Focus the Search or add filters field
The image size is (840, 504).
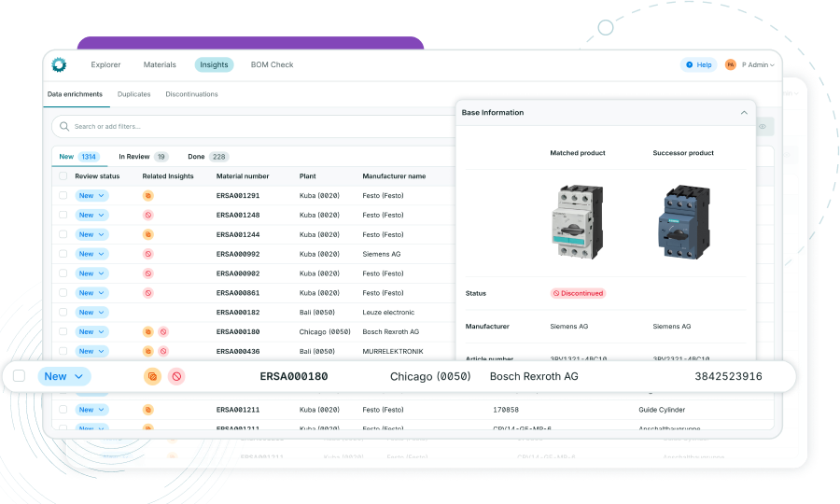tap(252, 126)
